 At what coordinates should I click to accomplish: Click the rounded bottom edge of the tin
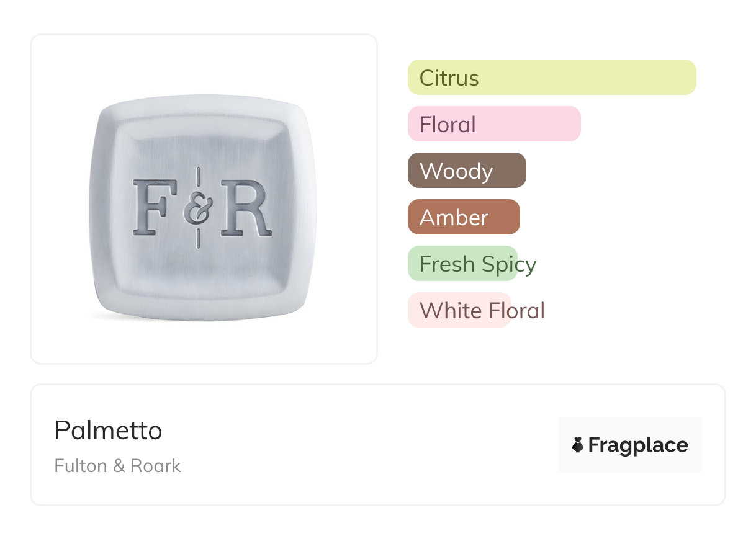tap(203, 316)
